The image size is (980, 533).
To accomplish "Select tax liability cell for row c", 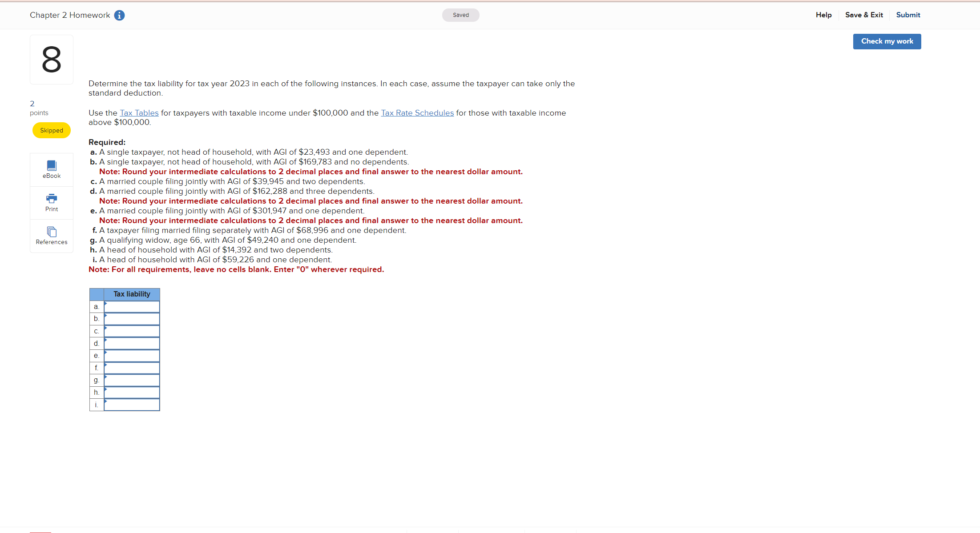I will click(x=132, y=331).
